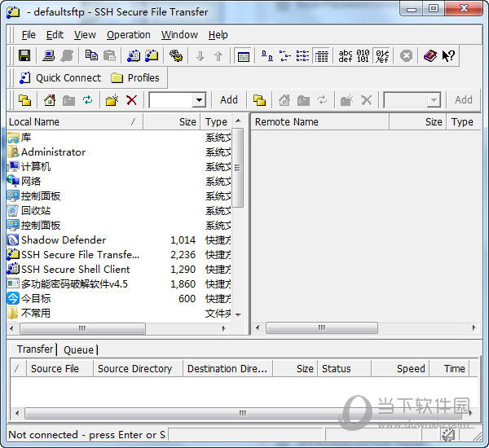Switch to the Queue tab
This screenshot has width=489, height=448.
pyautogui.click(x=78, y=349)
